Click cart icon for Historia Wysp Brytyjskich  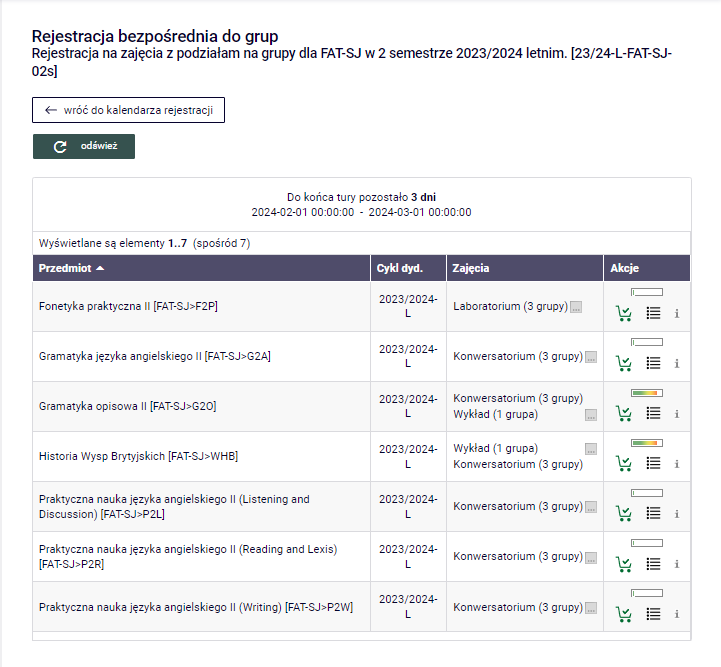point(624,463)
